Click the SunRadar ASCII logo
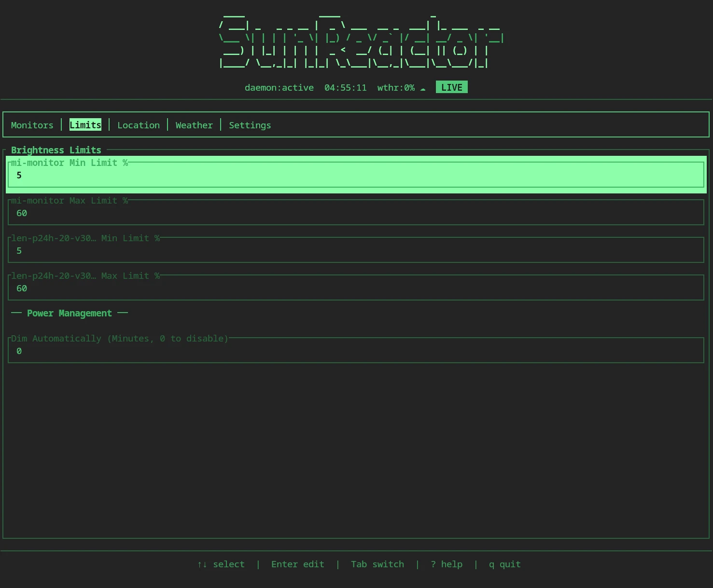Image resolution: width=713 pixels, height=588 pixels. click(x=362, y=42)
